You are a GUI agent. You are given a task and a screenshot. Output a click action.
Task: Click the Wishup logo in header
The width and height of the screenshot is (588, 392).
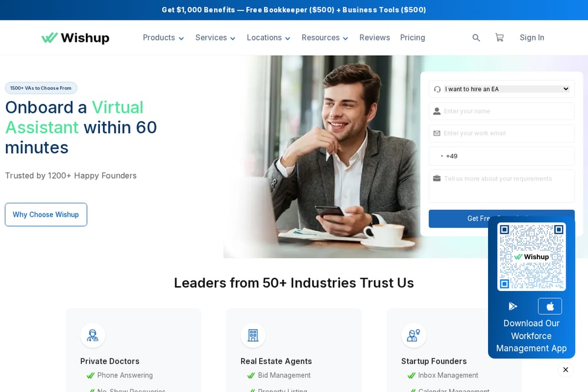tap(75, 38)
